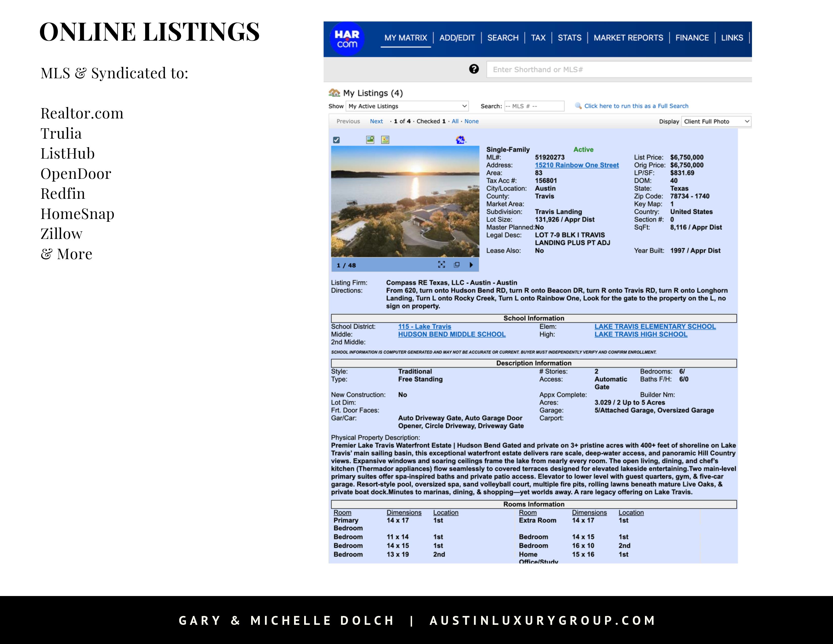Uncheck the listing selection checkbox

coord(336,140)
